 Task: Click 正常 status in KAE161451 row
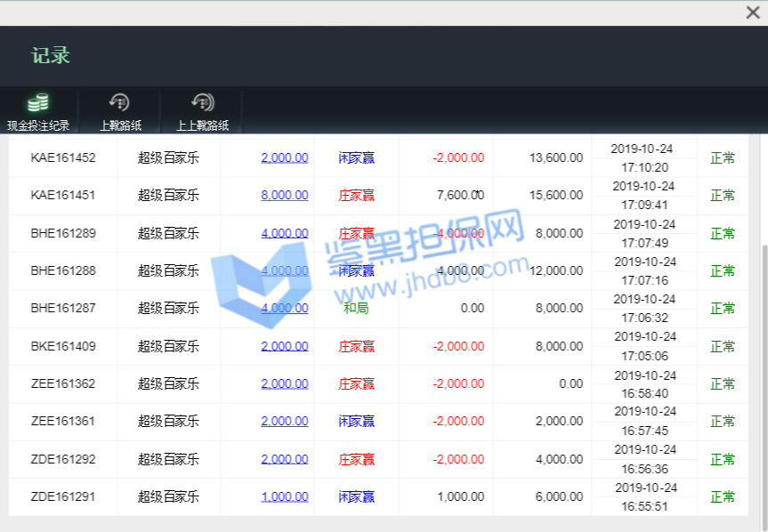coord(723,196)
